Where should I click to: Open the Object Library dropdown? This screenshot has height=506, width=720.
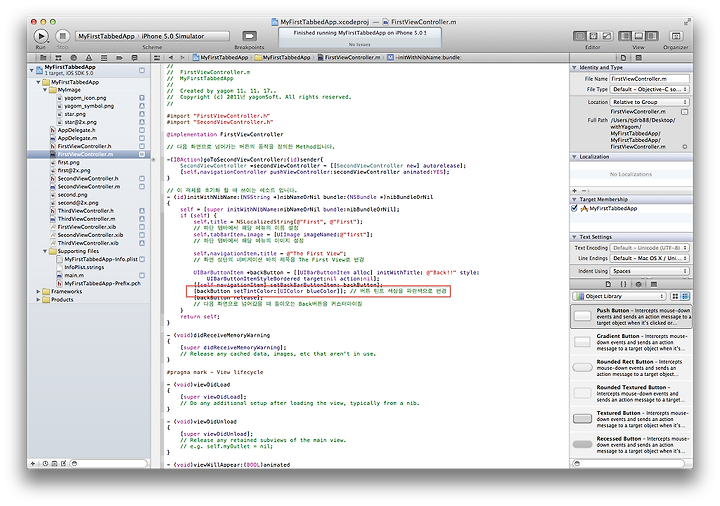coord(619,296)
